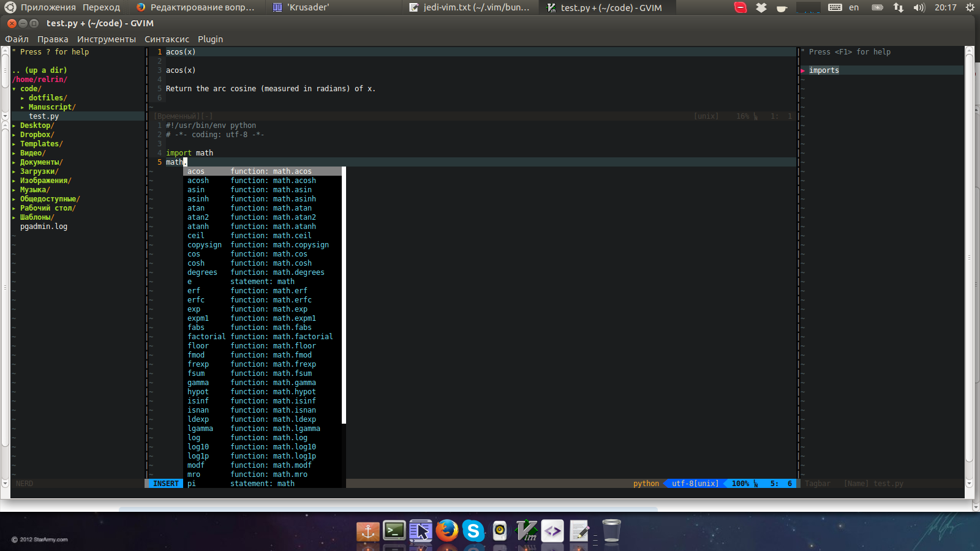Choose log10 in the completion popup

pyautogui.click(x=262, y=447)
